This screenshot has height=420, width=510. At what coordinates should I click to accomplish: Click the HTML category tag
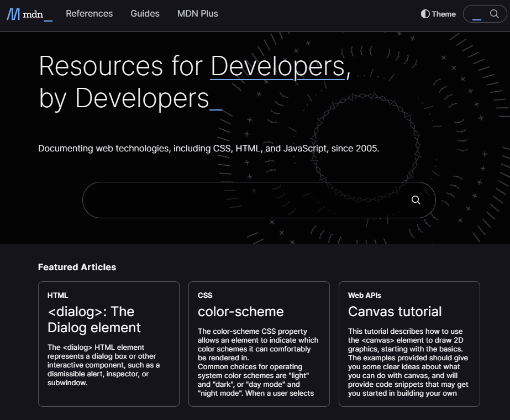click(58, 296)
